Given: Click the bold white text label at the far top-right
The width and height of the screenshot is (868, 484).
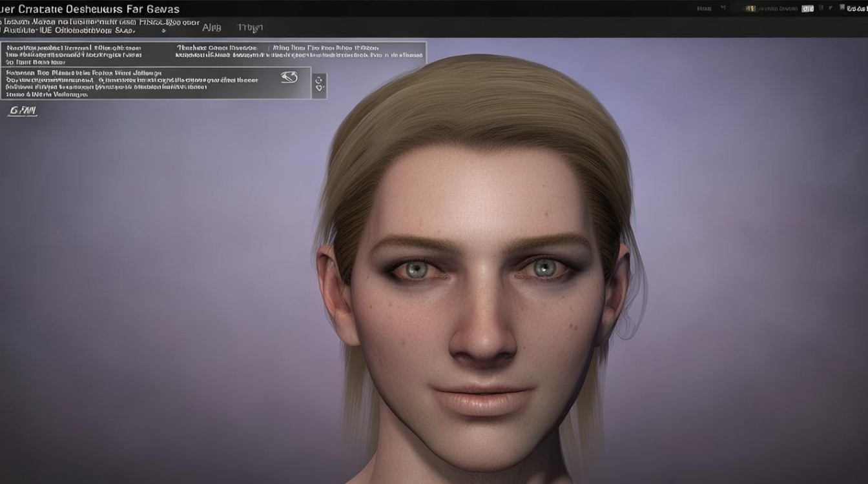Looking at the screenshot, I should tap(858, 9).
